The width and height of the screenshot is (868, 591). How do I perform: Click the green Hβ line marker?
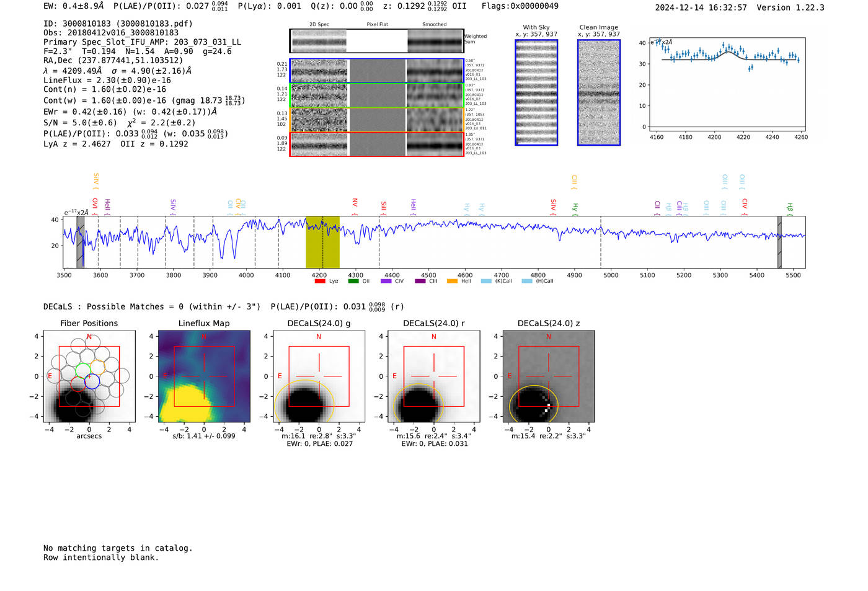[x=789, y=208]
